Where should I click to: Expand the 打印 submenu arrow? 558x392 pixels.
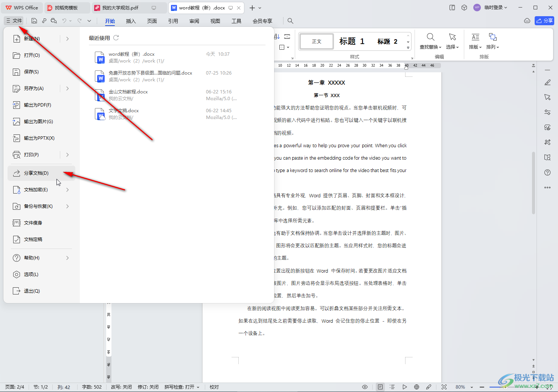[67, 155]
